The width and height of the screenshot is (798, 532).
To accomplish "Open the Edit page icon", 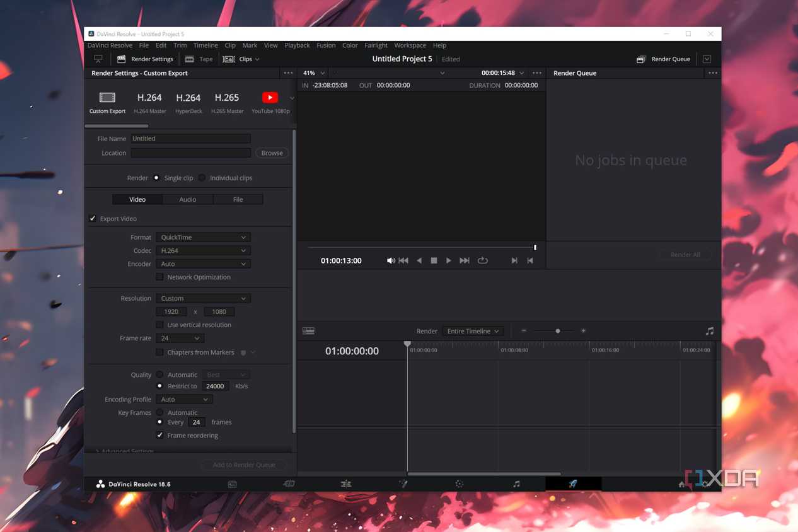I will pos(346,484).
